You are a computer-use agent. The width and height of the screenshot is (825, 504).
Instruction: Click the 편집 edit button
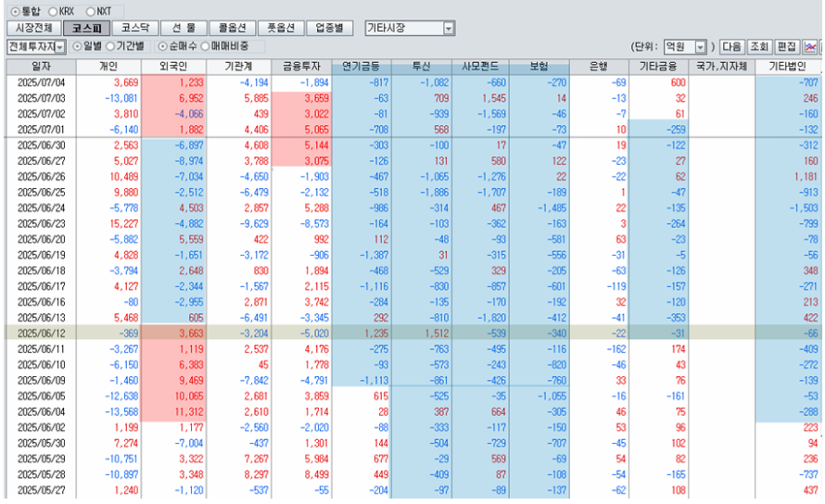coord(787,46)
